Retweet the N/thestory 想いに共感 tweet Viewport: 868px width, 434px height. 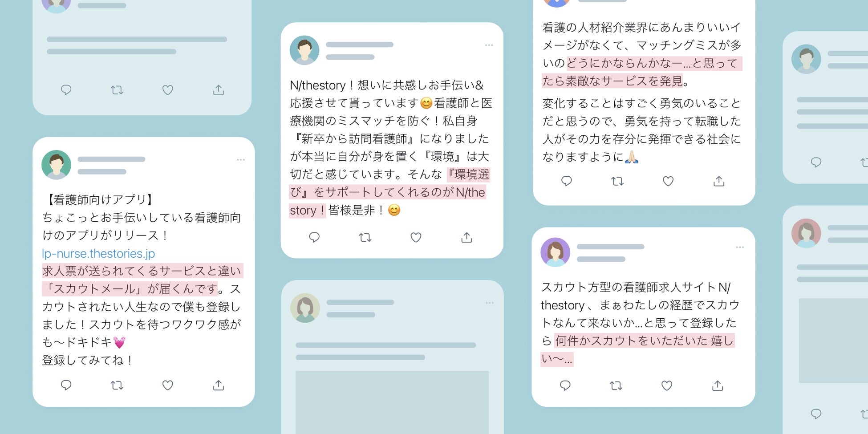[x=365, y=237]
